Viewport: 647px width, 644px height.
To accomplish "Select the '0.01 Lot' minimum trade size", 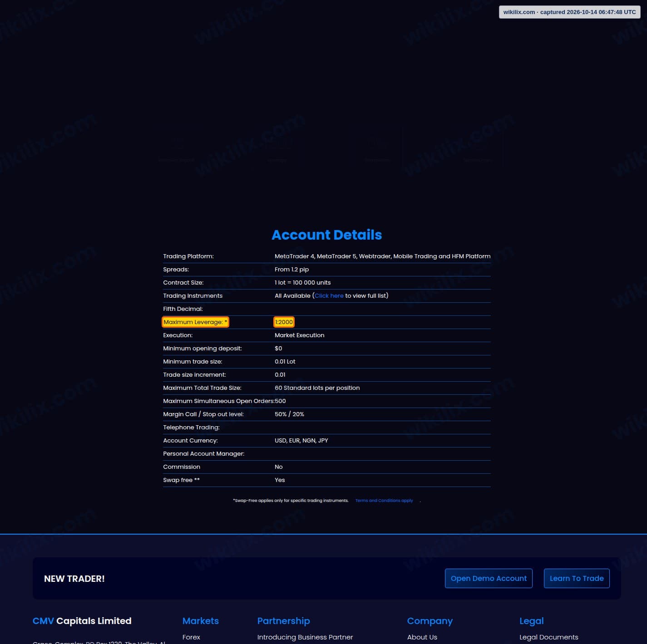I will (285, 361).
